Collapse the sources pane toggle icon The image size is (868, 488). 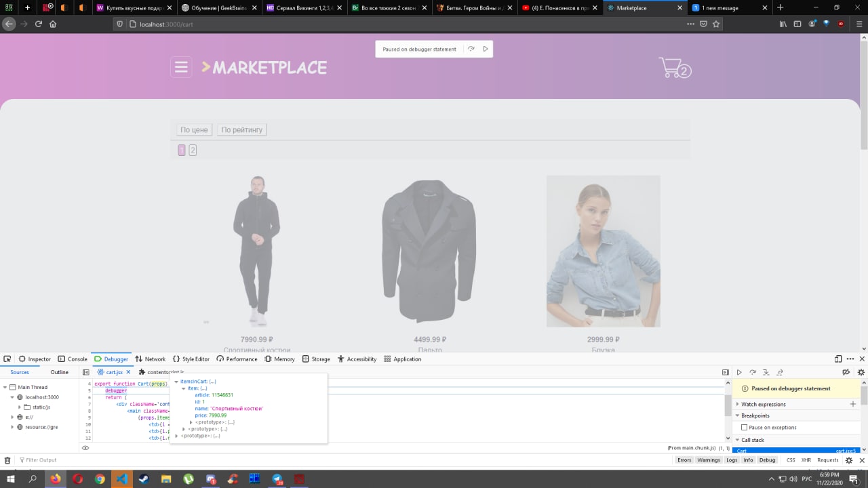coord(86,372)
